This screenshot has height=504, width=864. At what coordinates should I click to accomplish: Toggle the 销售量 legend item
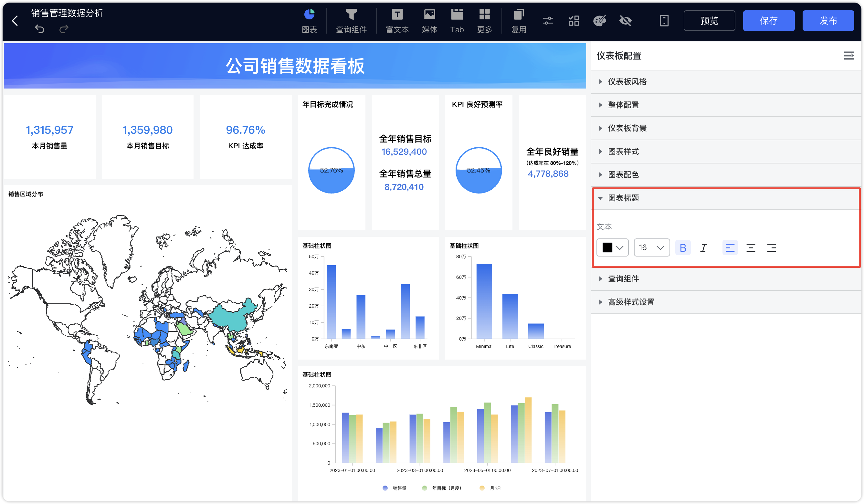click(394, 488)
